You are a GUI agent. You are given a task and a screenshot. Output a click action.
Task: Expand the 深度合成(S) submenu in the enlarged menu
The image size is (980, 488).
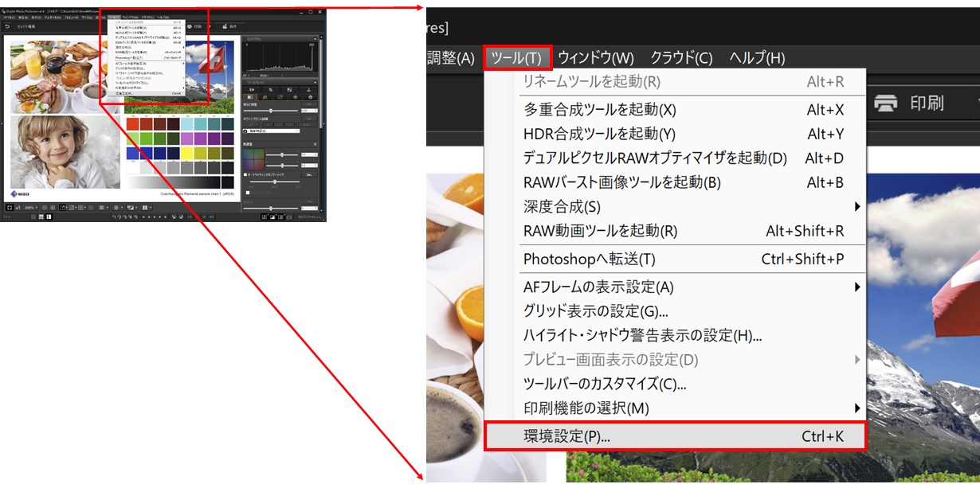tap(675, 207)
